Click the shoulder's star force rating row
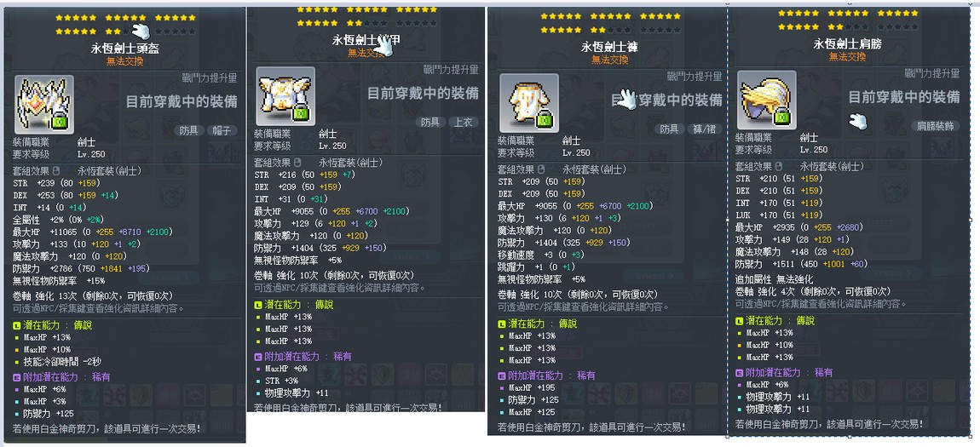980x447 pixels. (x=848, y=20)
